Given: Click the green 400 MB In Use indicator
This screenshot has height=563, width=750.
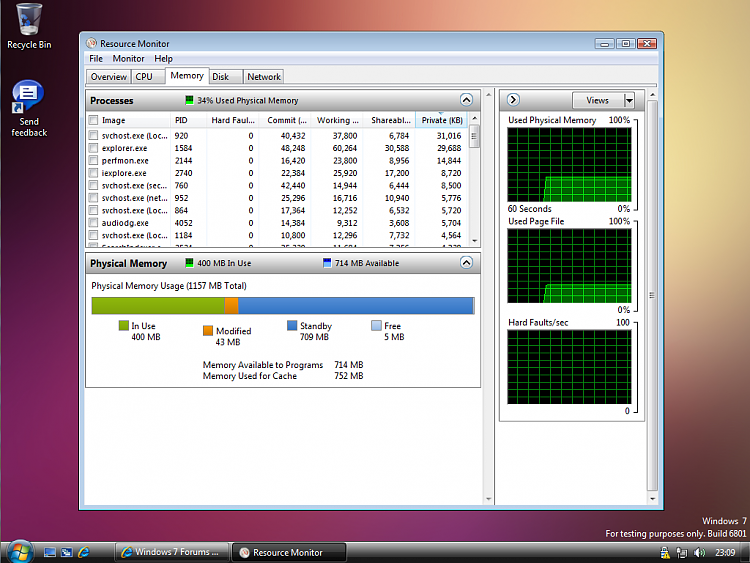Looking at the screenshot, I should point(189,263).
